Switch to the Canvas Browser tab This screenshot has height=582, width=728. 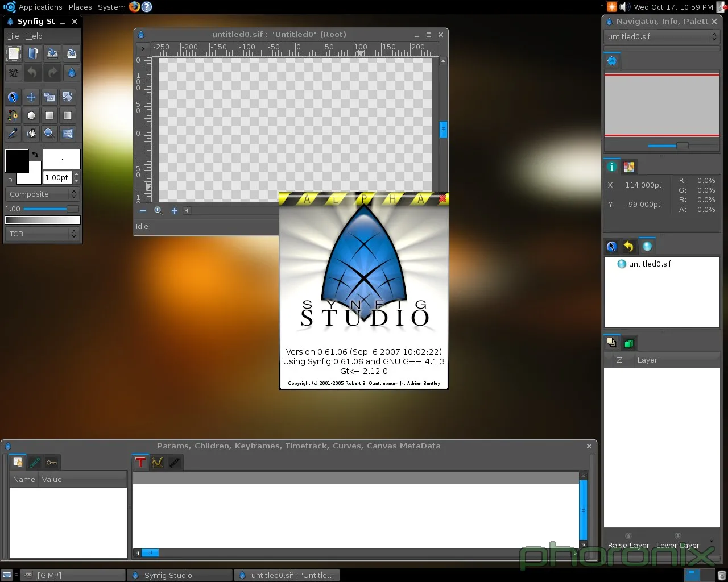click(647, 246)
